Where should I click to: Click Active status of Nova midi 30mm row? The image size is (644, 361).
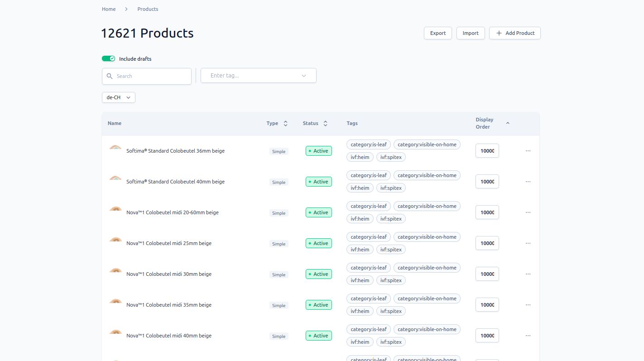319,274
